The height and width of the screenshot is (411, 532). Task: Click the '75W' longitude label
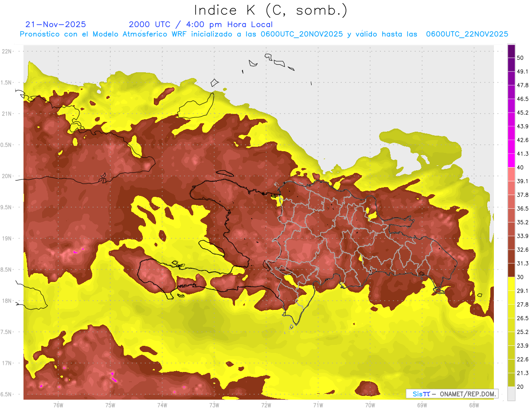pyautogui.click(x=110, y=405)
